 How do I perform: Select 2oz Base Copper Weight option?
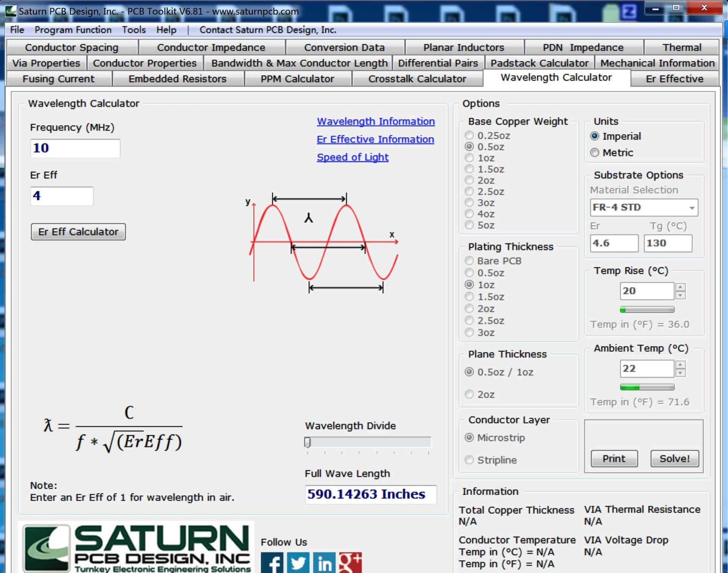coord(469,180)
